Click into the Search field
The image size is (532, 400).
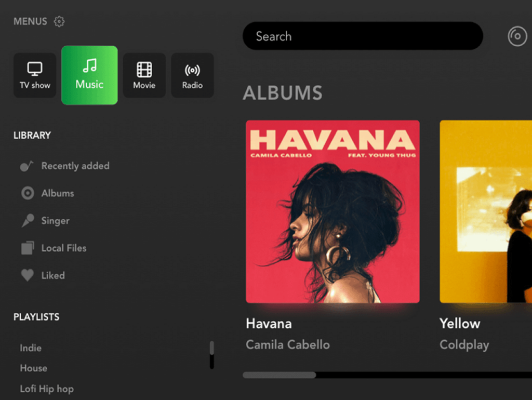(x=363, y=36)
